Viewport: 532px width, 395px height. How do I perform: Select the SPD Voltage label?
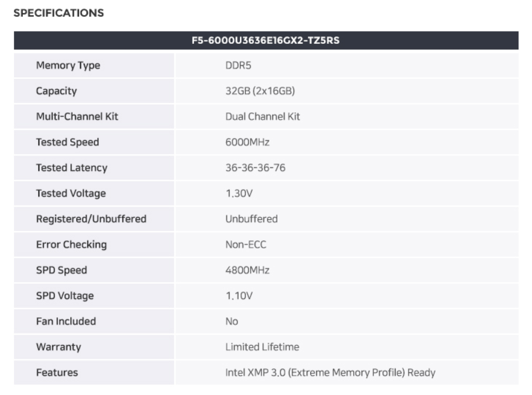tap(64, 296)
